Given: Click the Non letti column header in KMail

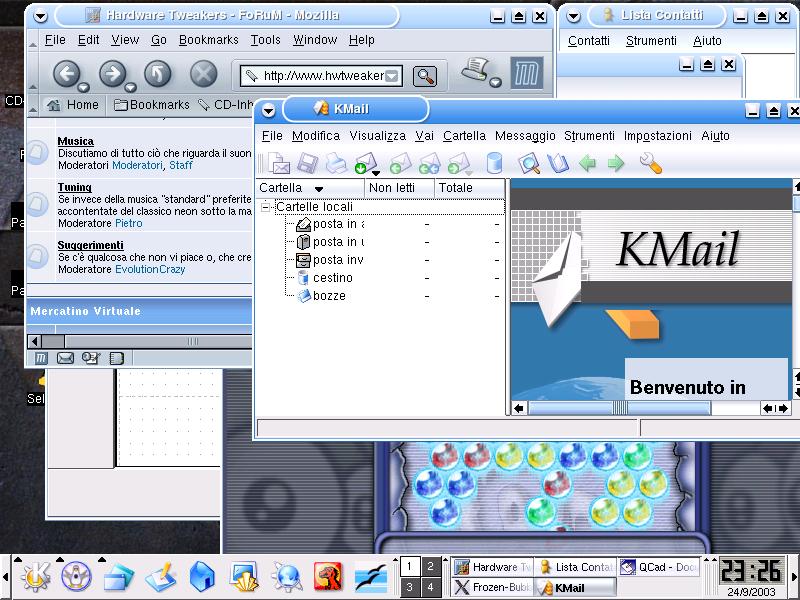Looking at the screenshot, I should tap(399, 188).
